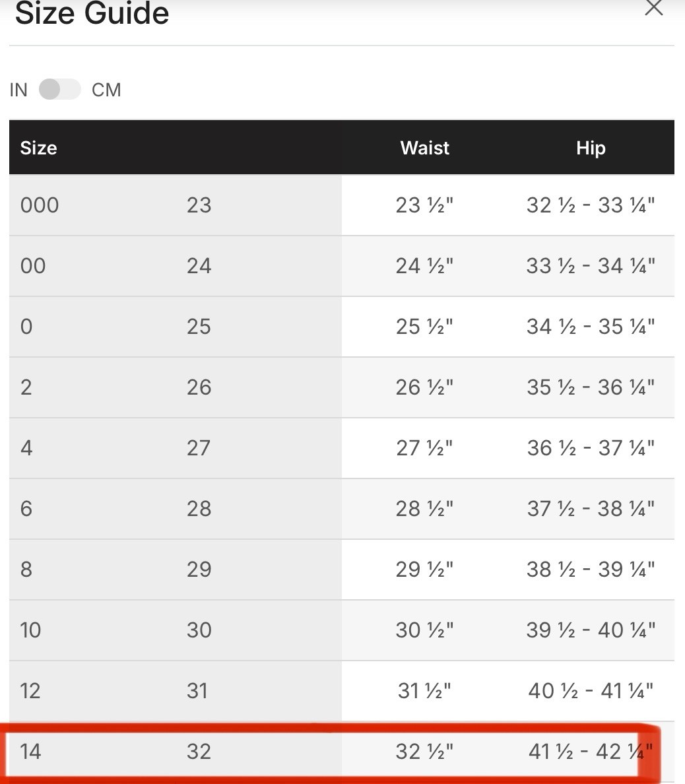The width and height of the screenshot is (685, 784).
Task: Click numeric size 27 cell
Action: [x=199, y=448]
